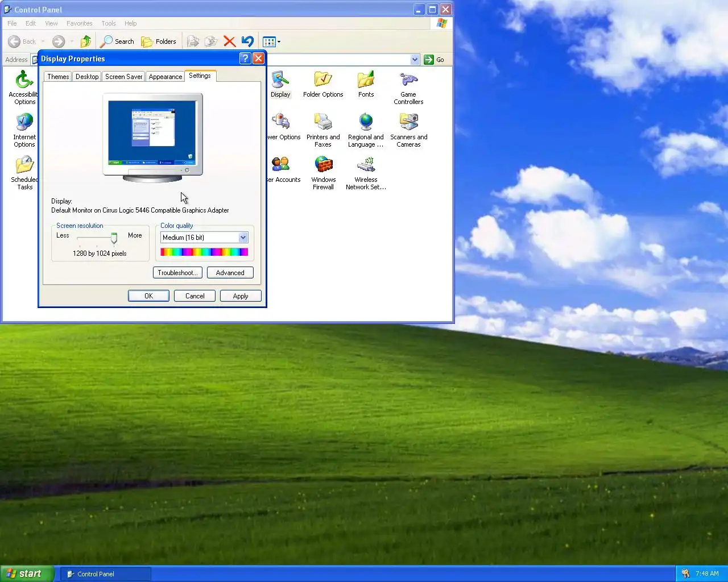
Task: Open Wireless Network Setup icon
Action: point(366,173)
